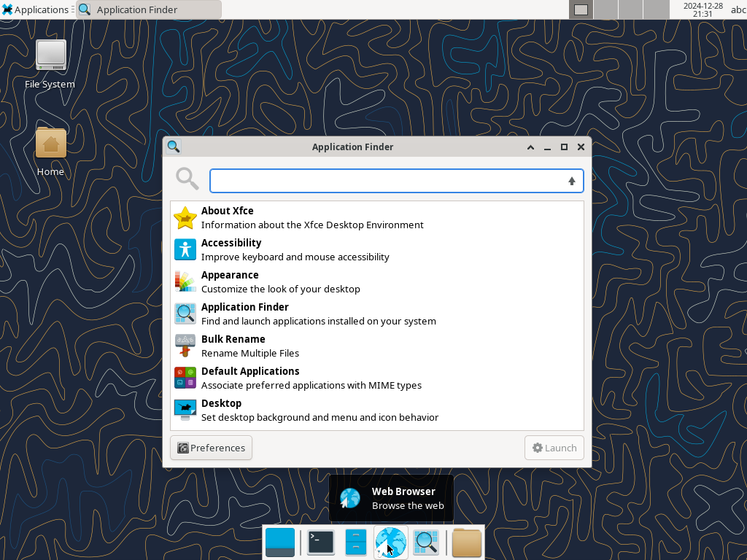Select 'Associate preferred applications with MIME types' text
Screen dimensions: 747x560
tap(311, 385)
